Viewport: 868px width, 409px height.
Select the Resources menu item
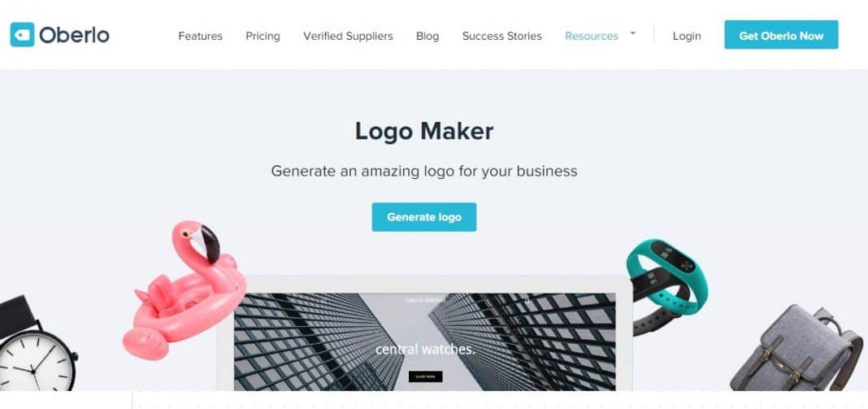tap(592, 36)
